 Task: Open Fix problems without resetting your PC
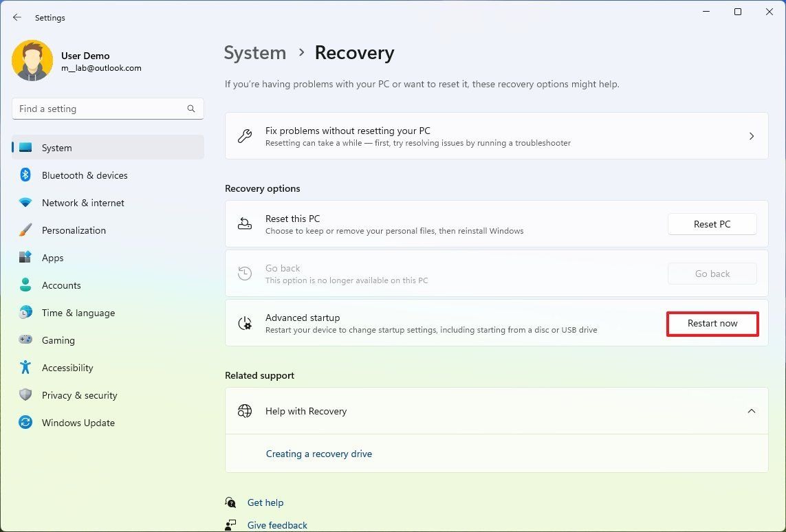(x=496, y=136)
